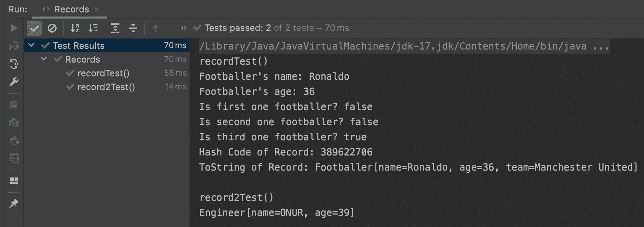Click the rerun failed tests icon
This screenshot has height=227, width=644.
14,64
